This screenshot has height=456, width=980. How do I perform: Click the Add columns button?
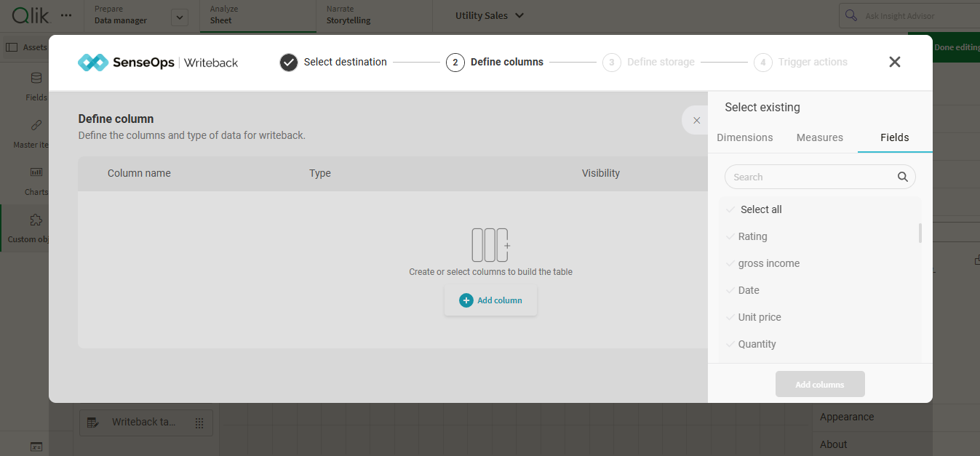point(820,384)
